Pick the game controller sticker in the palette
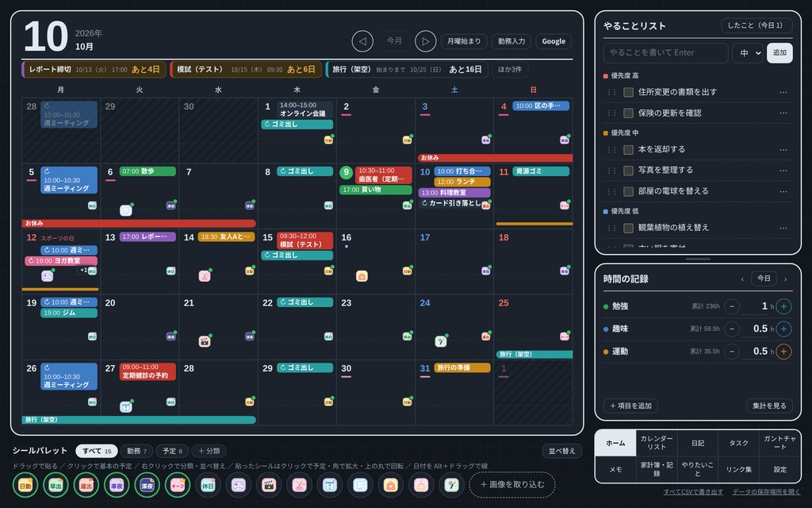This screenshot has height=508, width=812. coord(238,486)
